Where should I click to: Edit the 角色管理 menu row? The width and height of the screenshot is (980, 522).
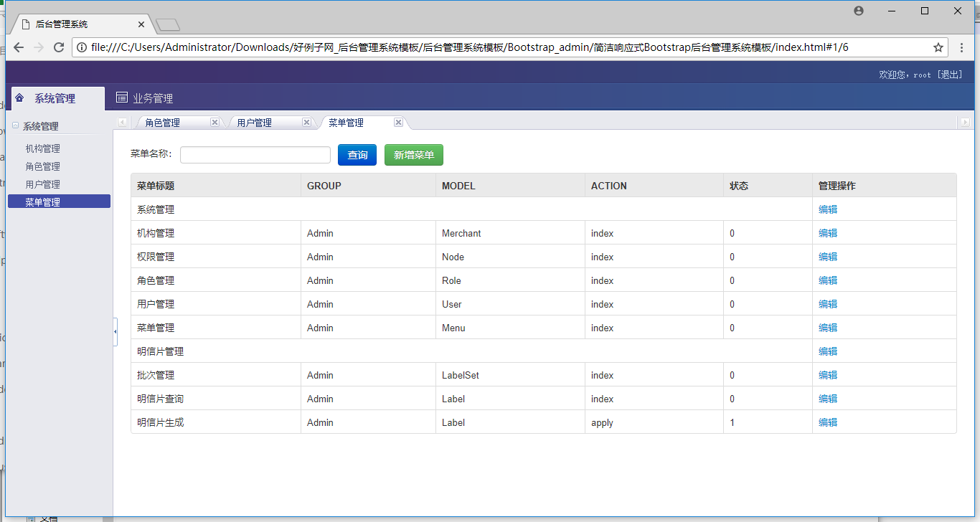tap(828, 280)
